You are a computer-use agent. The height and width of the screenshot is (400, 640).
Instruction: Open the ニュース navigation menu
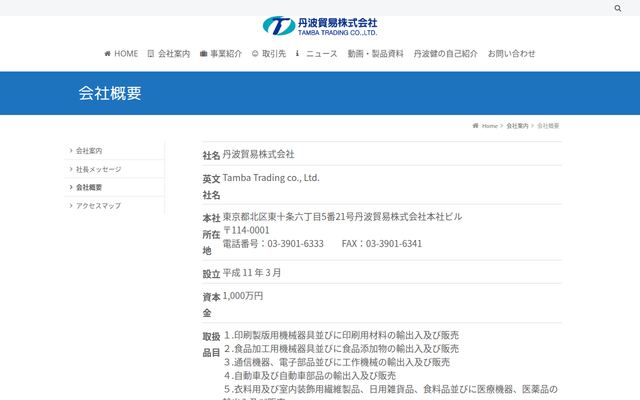pyautogui.click(x=322, y=53)
